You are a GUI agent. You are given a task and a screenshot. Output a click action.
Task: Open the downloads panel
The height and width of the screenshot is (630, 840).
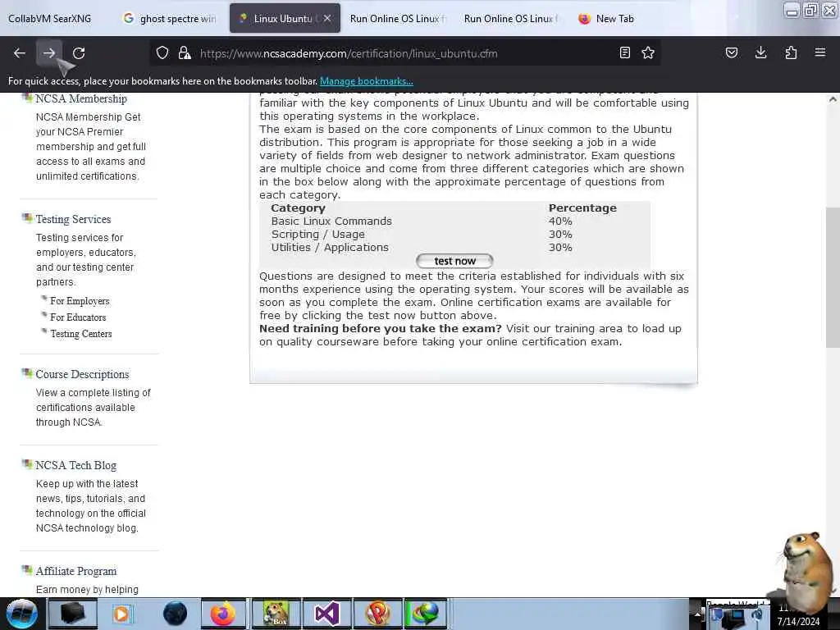(760, 52)
